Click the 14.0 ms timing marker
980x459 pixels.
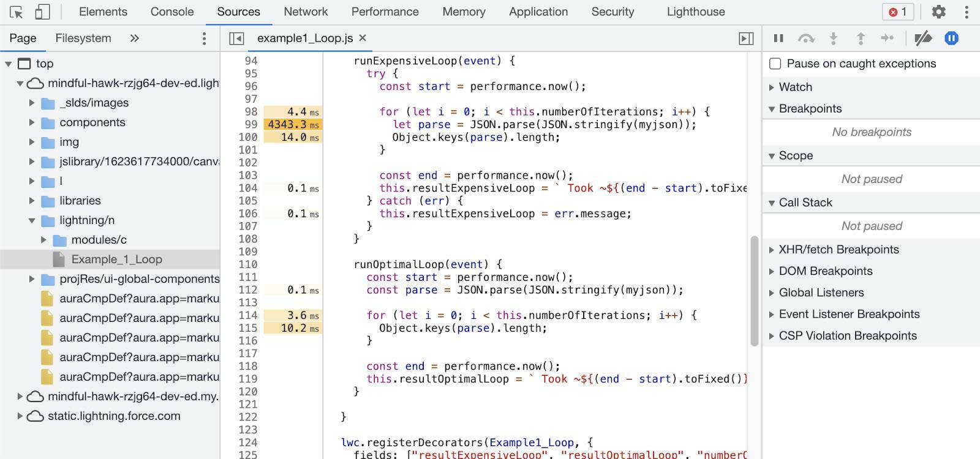pyautogui.click(x=293, y=137)
